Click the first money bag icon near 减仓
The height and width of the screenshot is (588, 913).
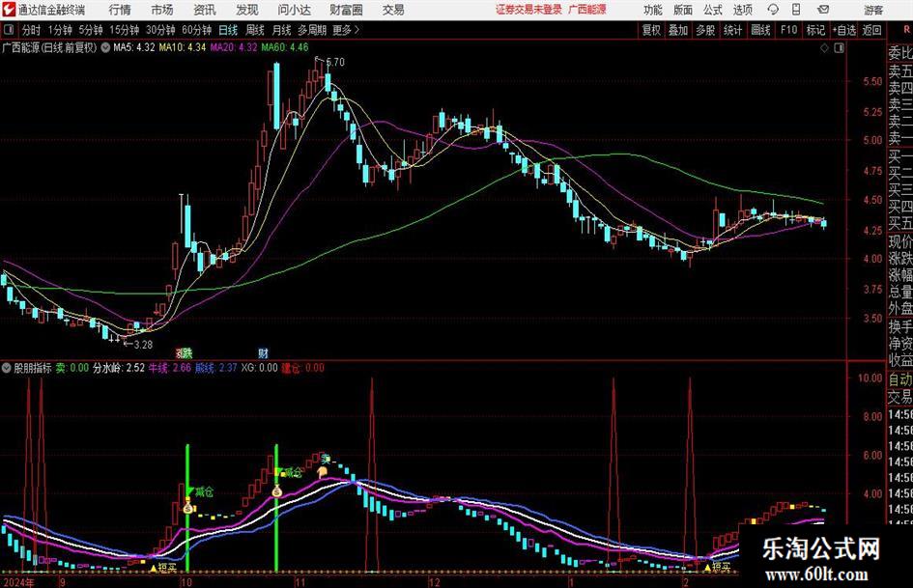[188, 507]
